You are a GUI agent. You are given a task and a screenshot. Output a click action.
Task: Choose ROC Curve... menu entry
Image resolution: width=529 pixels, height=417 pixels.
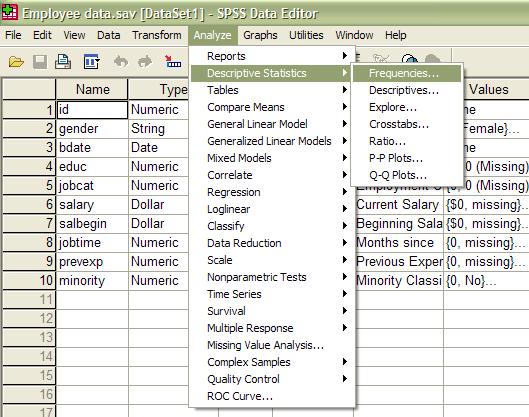[x=272, y=396]
